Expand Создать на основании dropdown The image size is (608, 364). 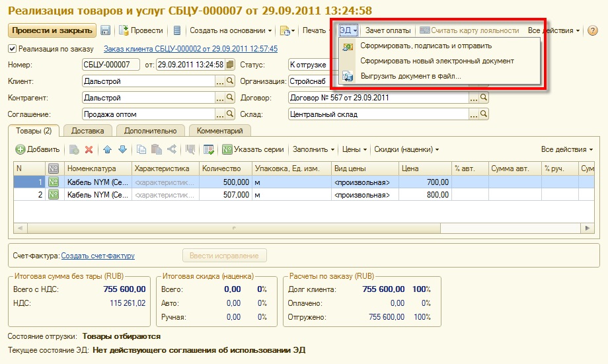pos(231,30)
